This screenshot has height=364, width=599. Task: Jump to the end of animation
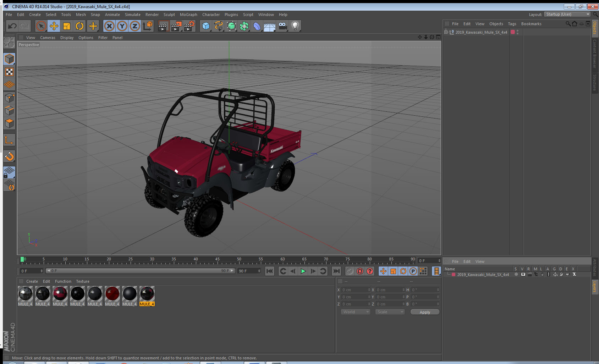click(336, 271)
